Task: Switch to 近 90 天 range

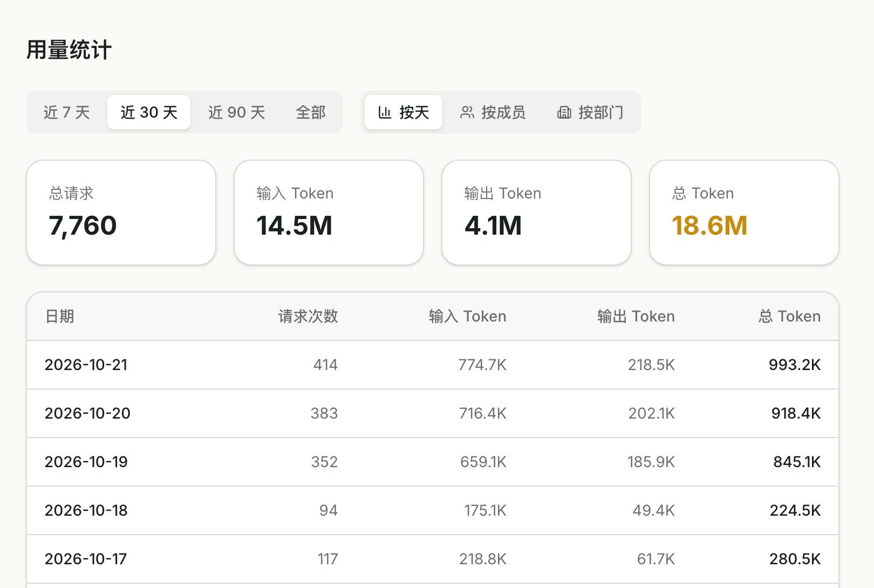Action: 237,112
